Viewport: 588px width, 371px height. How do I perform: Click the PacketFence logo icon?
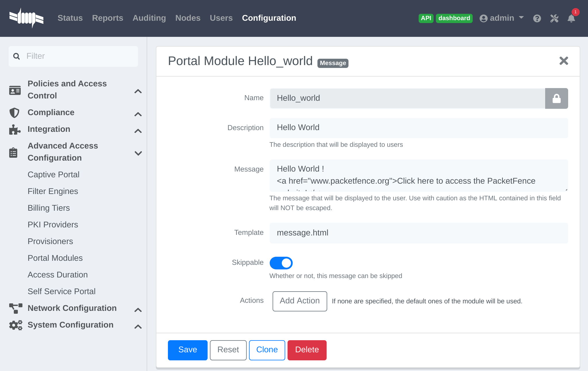[x=26, y=18]
